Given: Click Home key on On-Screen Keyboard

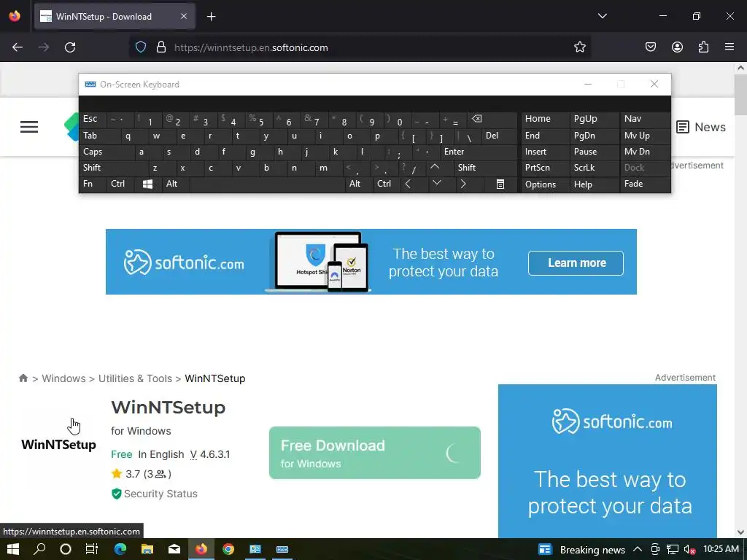Looking at the screenshot, I should click(544, 119).
